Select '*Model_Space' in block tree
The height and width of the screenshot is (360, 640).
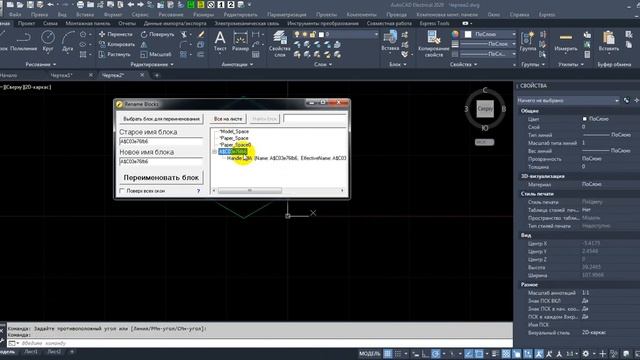pos(234,131)
